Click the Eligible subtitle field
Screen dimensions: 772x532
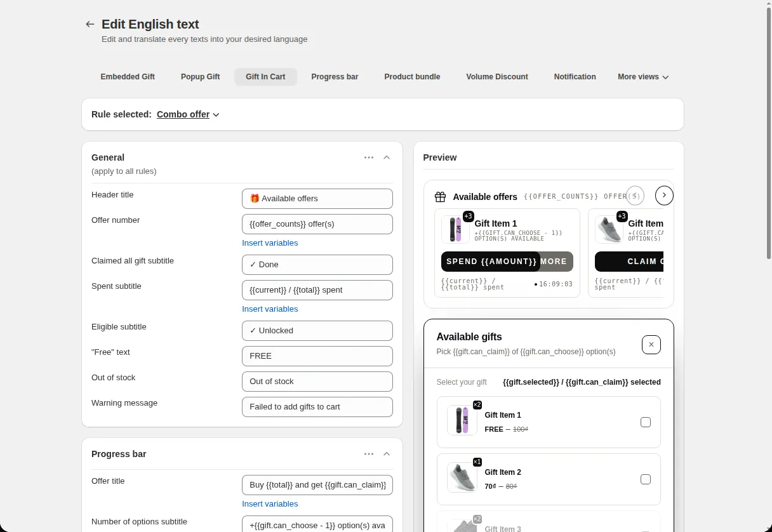[x=317, y=331]
